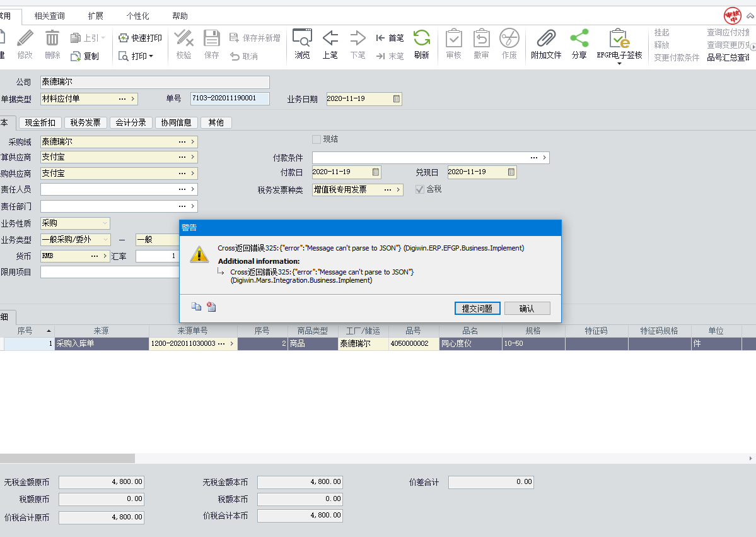Screen dimensions: 756x537
Task: Open the 个性化 menu
Action: (137, 16)
